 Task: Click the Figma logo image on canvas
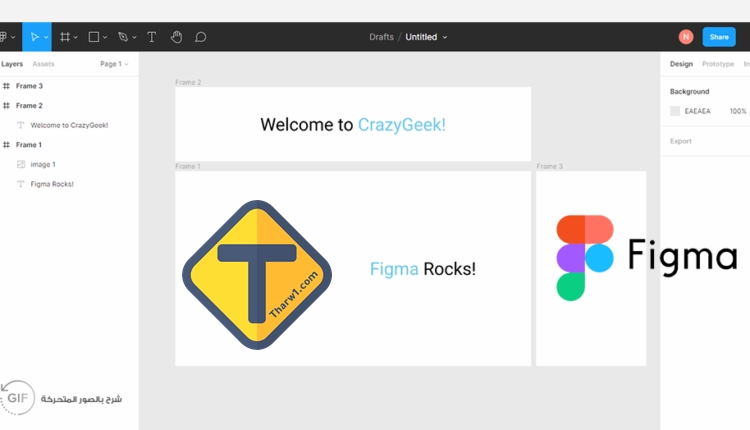(647, 258)
